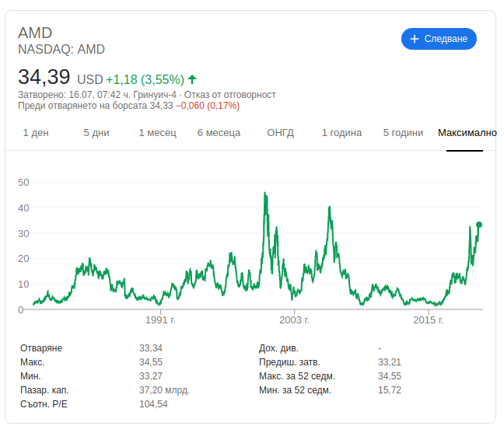This screenshot has height=433, width=504.
Task: Select the 1 ден tab
Action: (36, 133)
